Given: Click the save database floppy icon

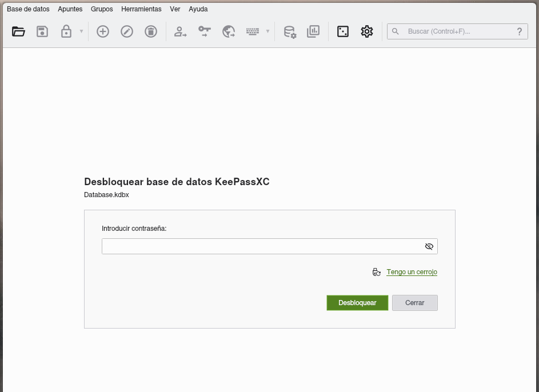Looking at the screenshot, I should coord(42,31).
